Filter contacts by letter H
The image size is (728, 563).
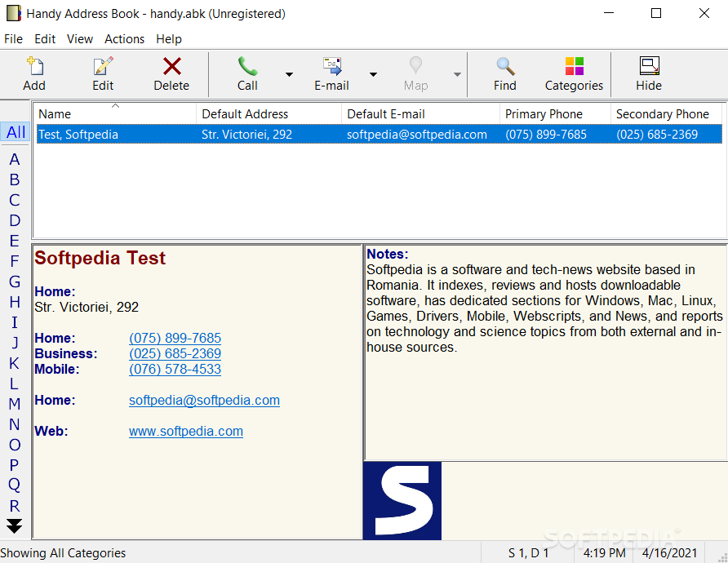click(x=15, y=303)
